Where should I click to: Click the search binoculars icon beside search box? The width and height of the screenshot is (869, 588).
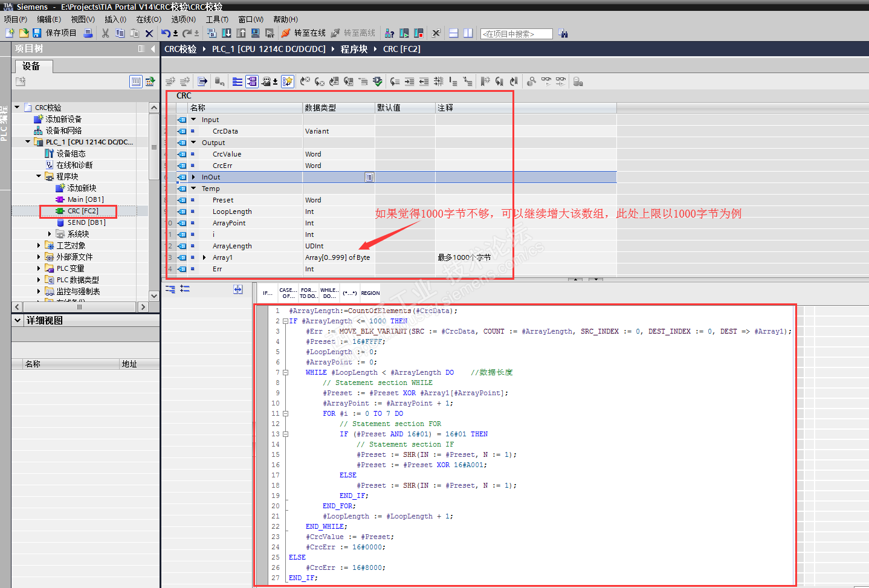pos(563,34)
